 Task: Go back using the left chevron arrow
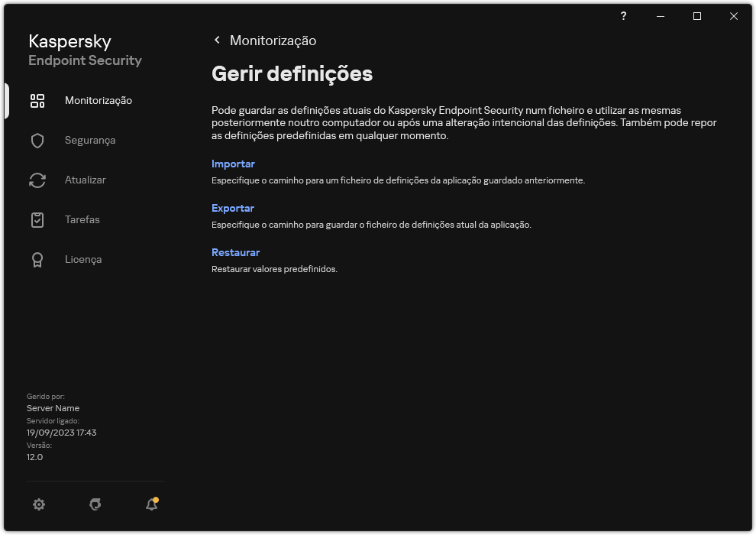click(217, 41)
